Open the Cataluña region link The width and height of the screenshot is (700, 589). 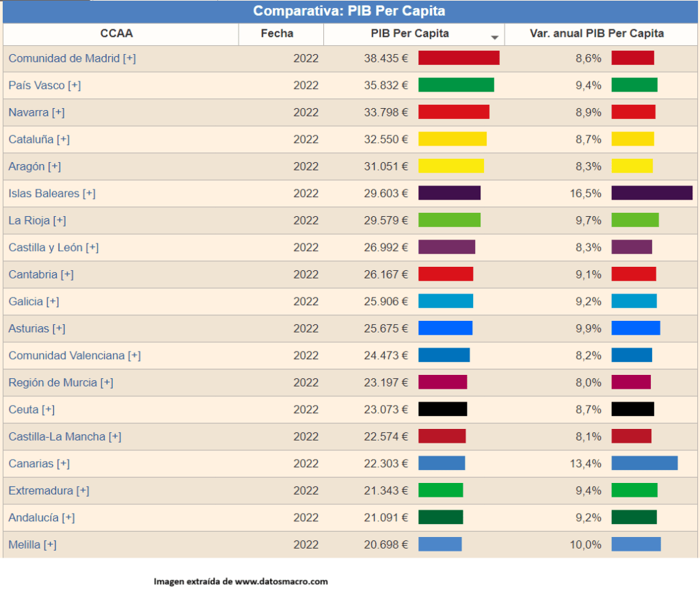click(x=39, y=140)
